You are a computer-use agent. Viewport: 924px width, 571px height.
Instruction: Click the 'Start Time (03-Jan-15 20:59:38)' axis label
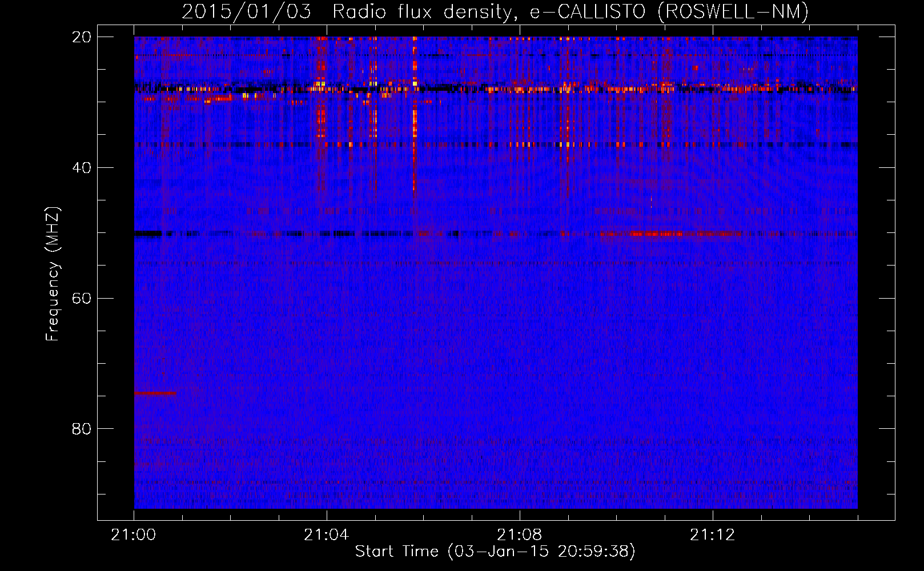[x=495, y=552]
